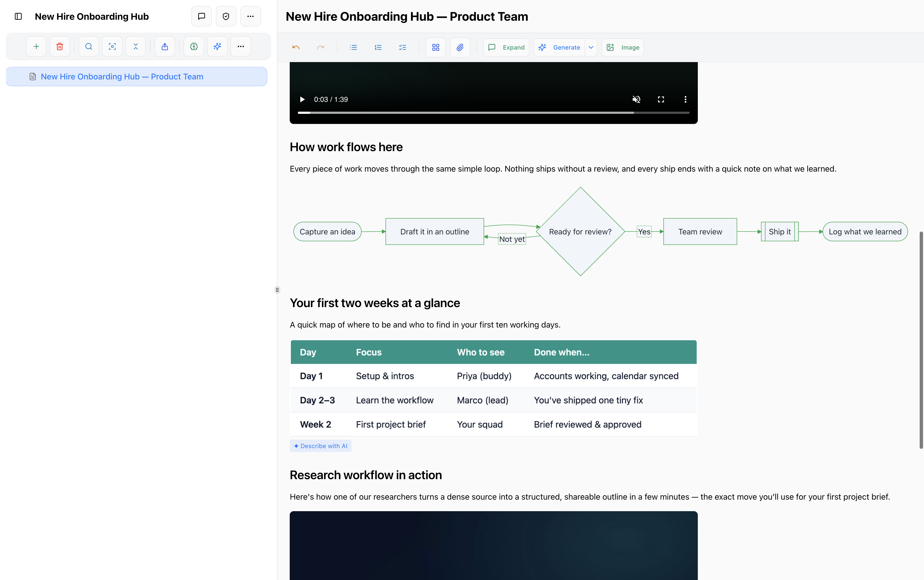Click the Research workflow in action heading
The height and width of the screenshot is (580, 924).
(x=366, y=475)
